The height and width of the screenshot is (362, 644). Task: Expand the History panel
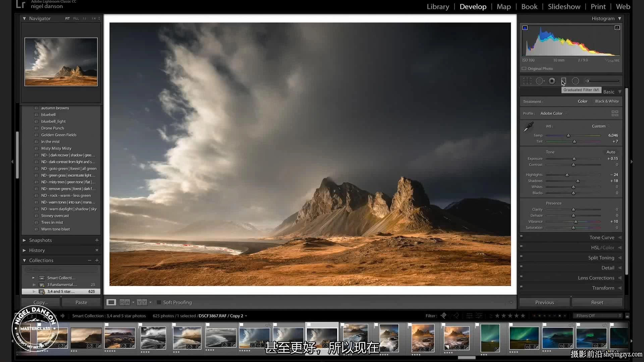pos(24,250)
